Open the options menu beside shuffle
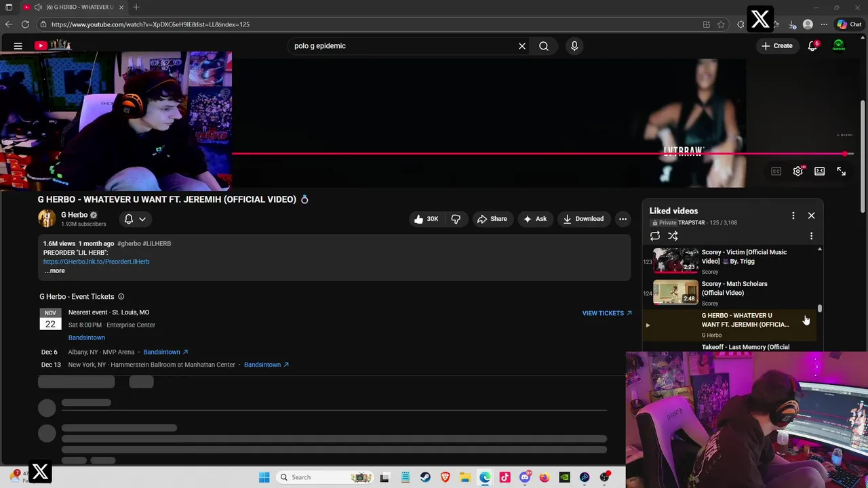Viewport: 868px width, 488px height. pos(811,236)
